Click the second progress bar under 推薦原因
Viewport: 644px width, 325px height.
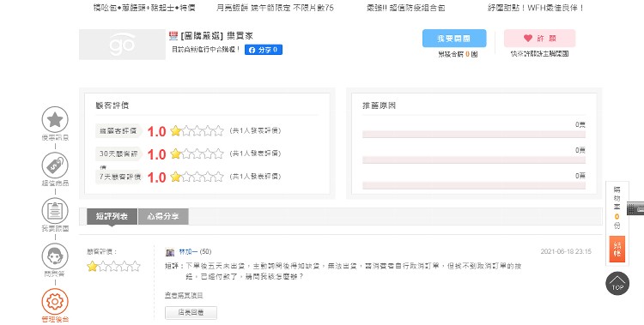tap(473, 160)
